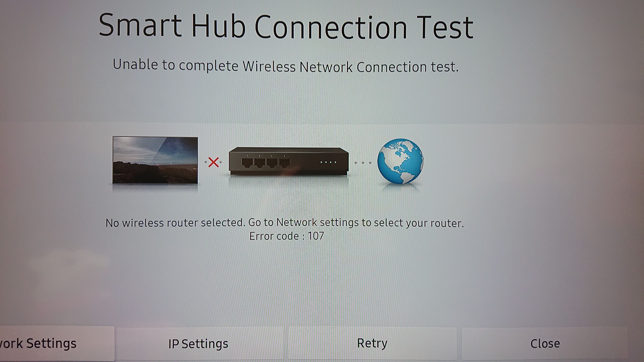644x362 pixels.
Task: Click the dotted link between router and globe
Action: [363, 163]
